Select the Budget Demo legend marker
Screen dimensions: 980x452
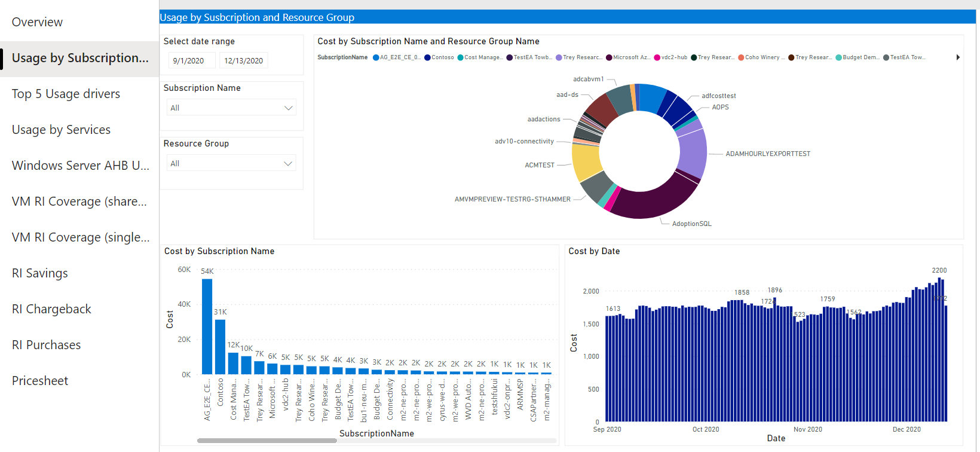click(838, 58)
